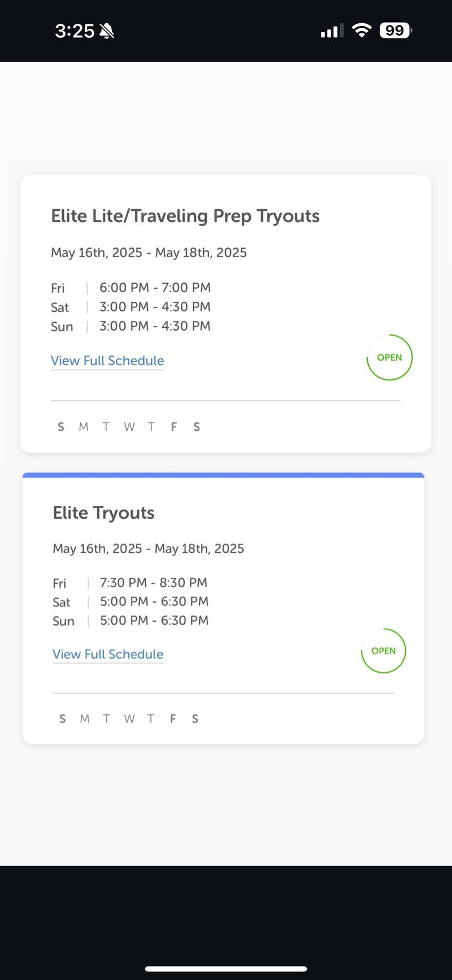Tap the bold F day in first card
Viewport: 452px width, 980px height.
click(173, 427)
